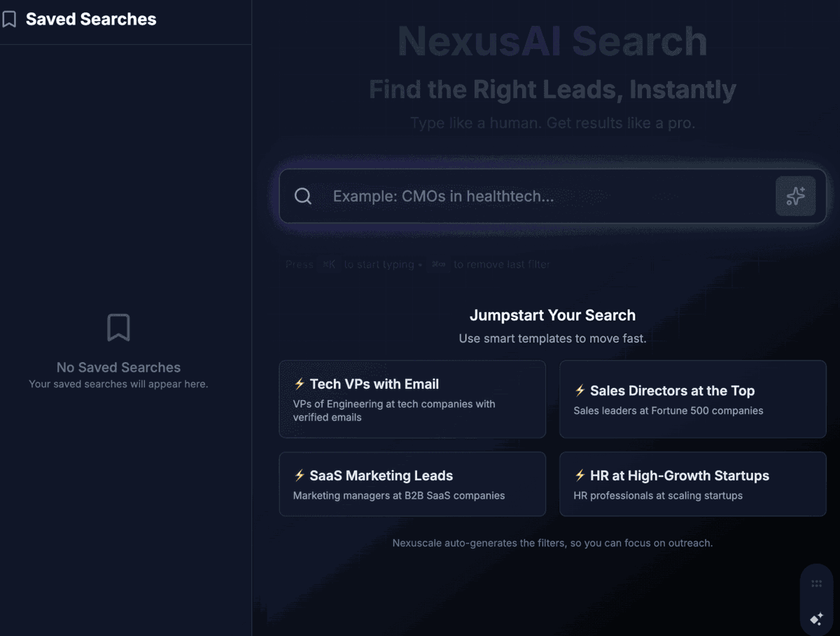Click the large bookmark icon above No Saved Searches
Viewport: 840px width, 636px height.
tap(118, 328)
